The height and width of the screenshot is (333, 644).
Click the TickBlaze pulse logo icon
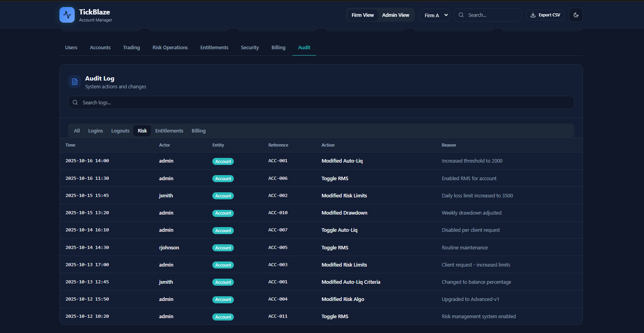pos(67,15)
